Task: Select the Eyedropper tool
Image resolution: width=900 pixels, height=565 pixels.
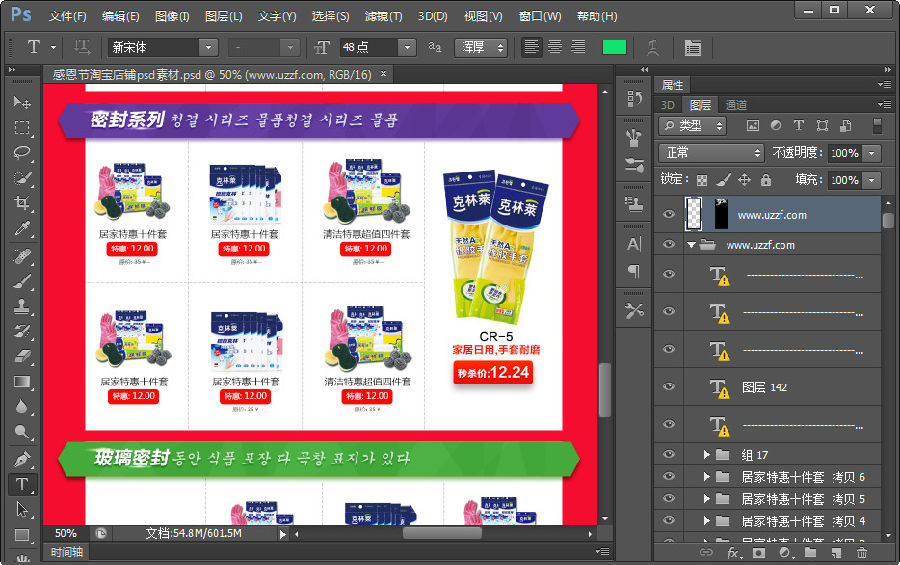Action: coord(22,229)
